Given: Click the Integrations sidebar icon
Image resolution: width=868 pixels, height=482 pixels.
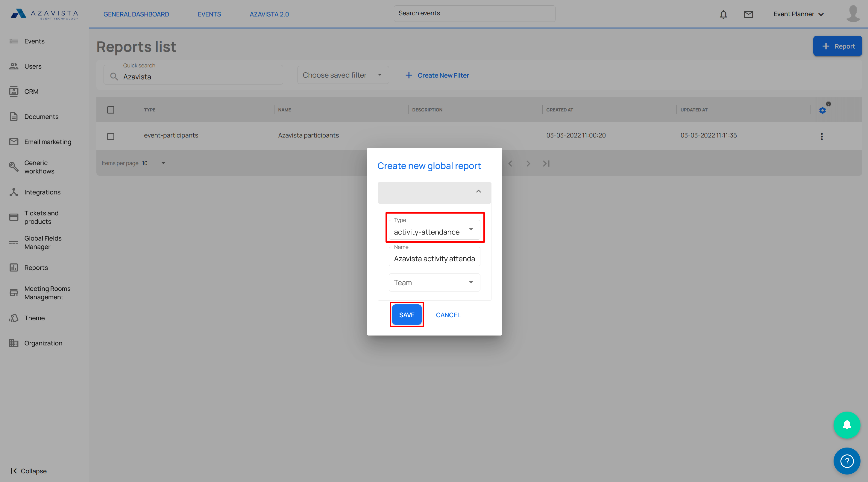Looking at the screenshot, I should coord(13,192).
